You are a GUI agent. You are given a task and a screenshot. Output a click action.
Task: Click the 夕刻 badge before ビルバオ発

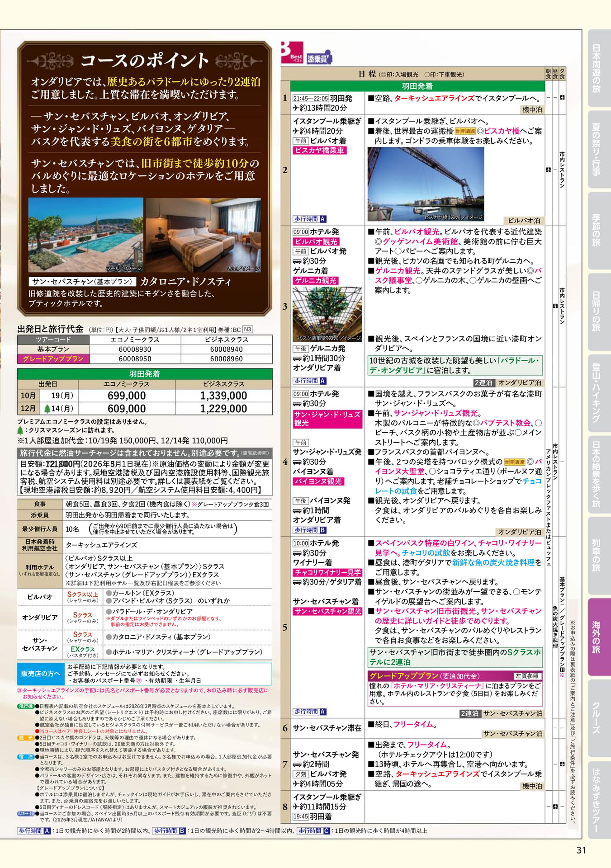click(301, 774)
